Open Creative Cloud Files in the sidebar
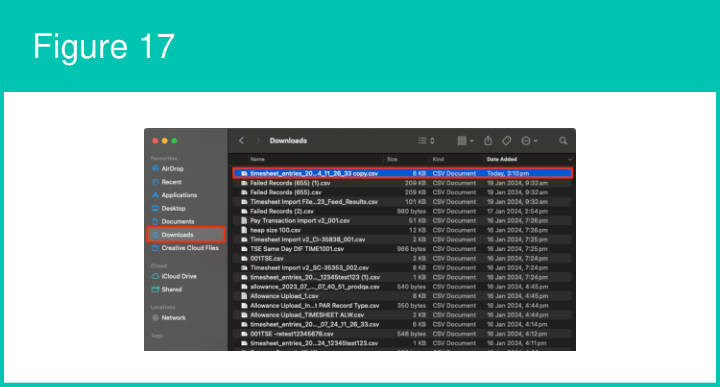The image size is (720, 387). pos(185,248)
